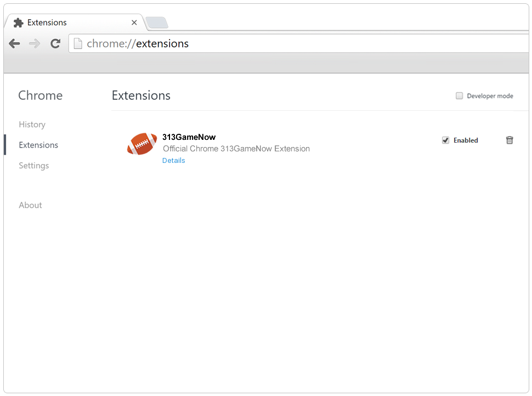Enable Developer mode checkbox
Screen dimensions: 532x396
pos(459,95)
